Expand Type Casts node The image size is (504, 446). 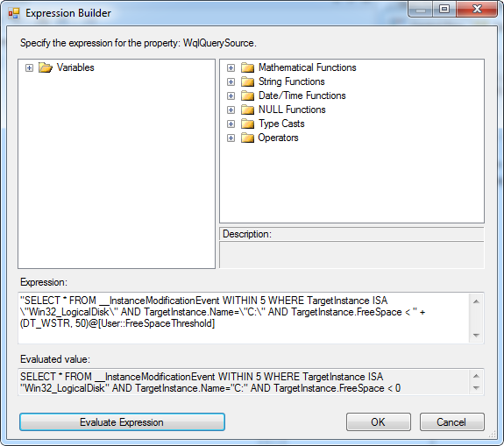231,124
